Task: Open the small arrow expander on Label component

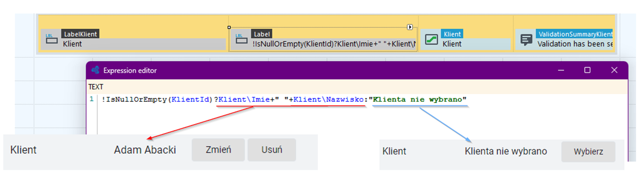Action: [x=409, y=27]
